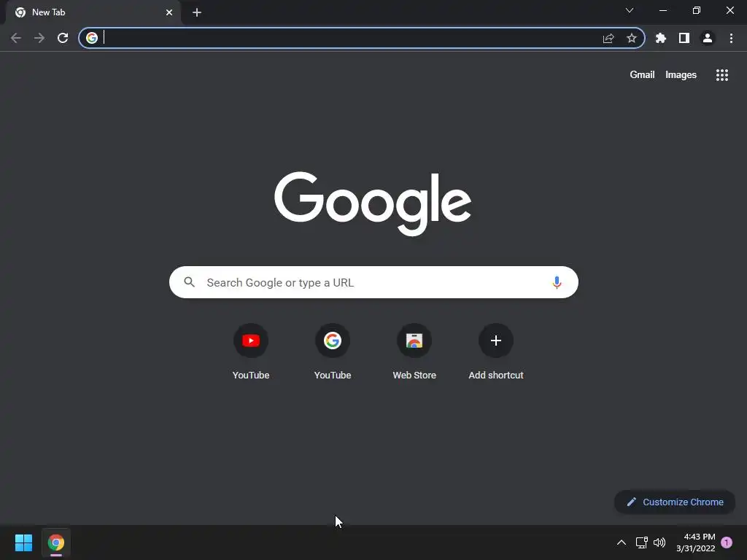Reload the current page
747x560 pixels.
point(63,38)
